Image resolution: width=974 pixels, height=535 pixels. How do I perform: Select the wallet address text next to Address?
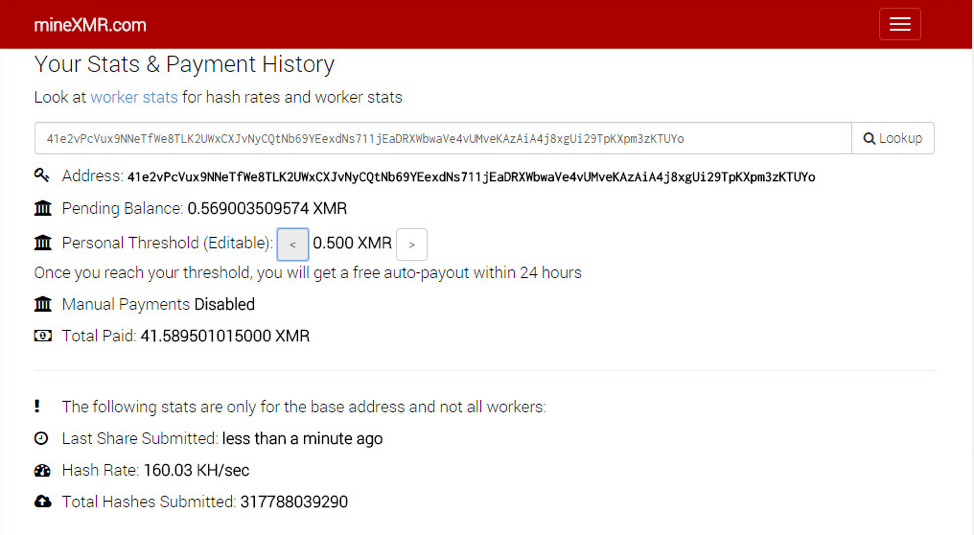point(471,177)
